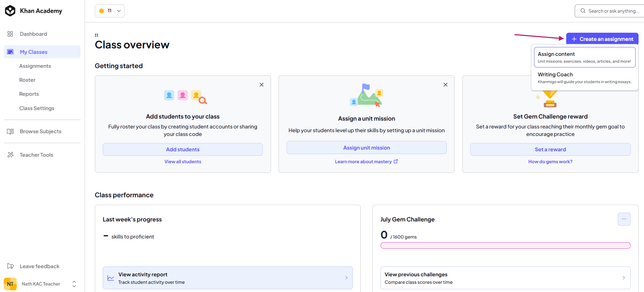Click the Add students button

(183, 149)
